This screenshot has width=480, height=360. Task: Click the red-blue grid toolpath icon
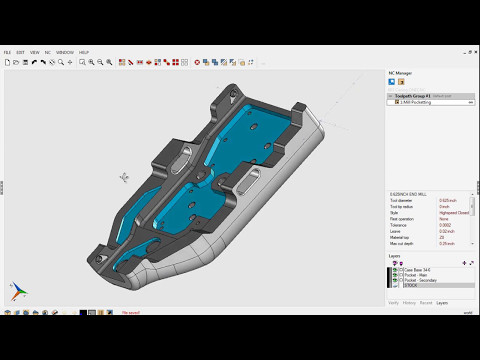coord(158,62)
